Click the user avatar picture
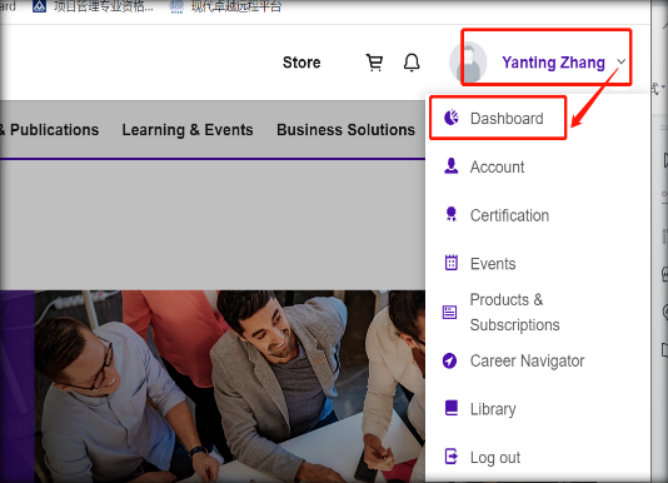 (468, 63)
